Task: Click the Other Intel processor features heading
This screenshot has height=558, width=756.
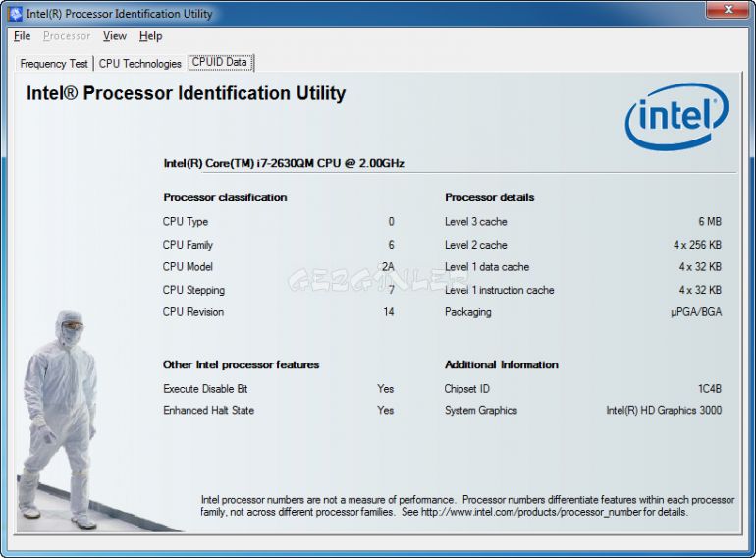Action: pyautogui.click(x=242, y=364)
